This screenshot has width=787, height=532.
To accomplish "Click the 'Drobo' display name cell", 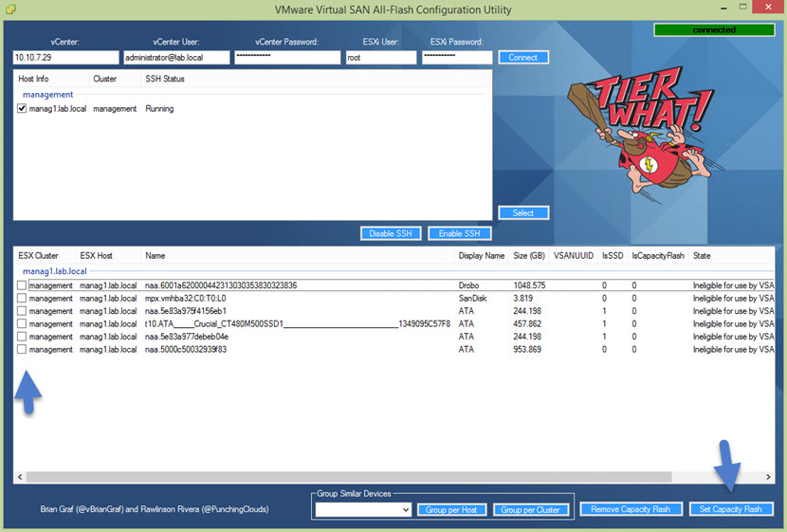I will pos(468,285).
